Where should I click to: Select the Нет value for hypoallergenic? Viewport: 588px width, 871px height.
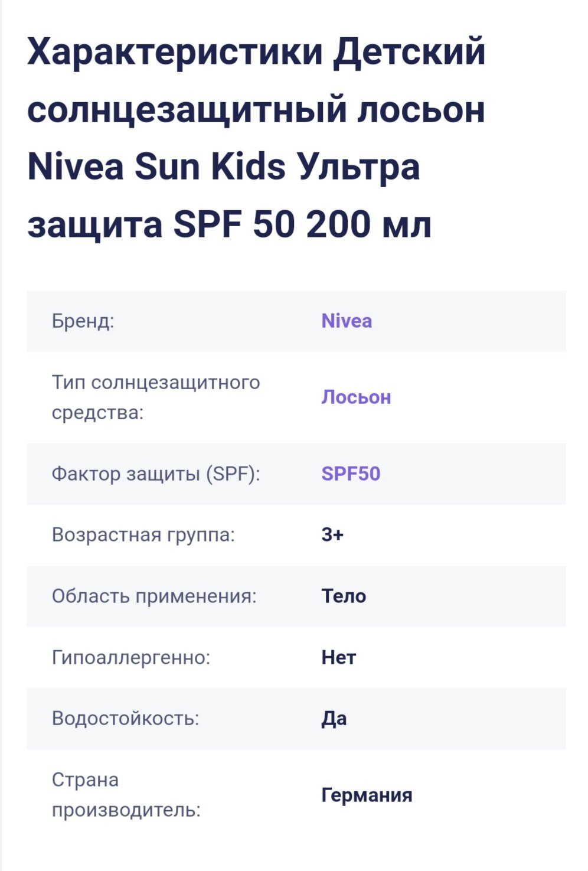click(338, 658)
